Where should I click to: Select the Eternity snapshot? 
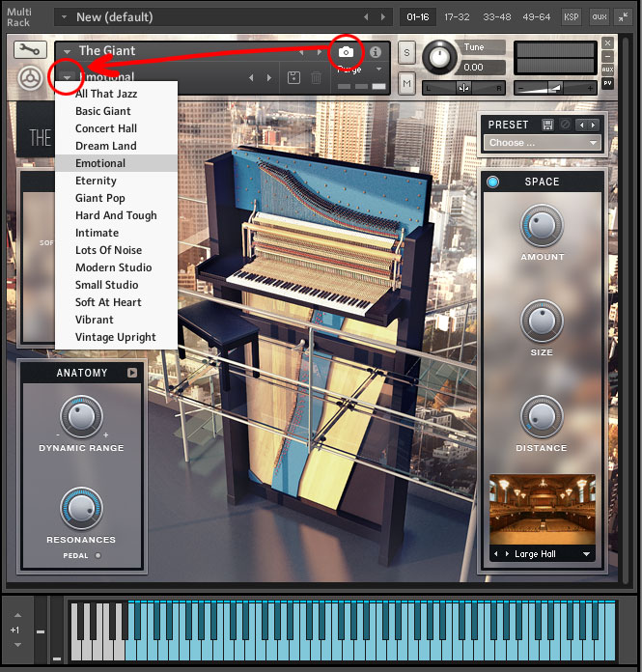[116, 181]
